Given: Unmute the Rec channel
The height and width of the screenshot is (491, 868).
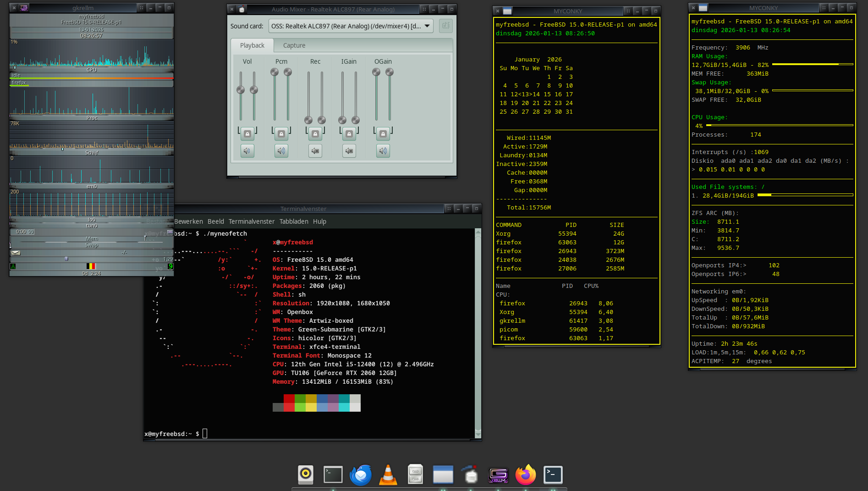Looking at the screenshot, I should tap(315, 151).
